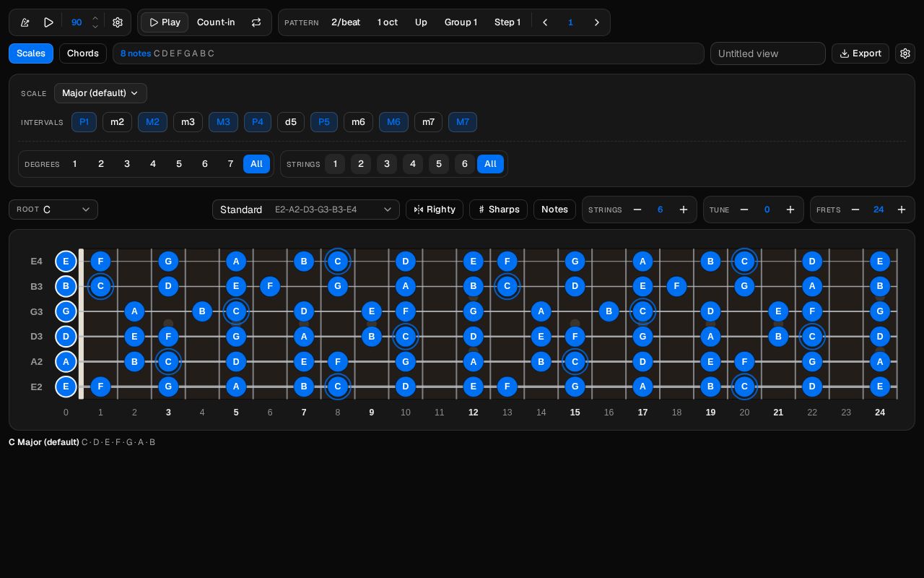
Task: Open the Major (default) scale dropdown
Action: coord(100,93)
